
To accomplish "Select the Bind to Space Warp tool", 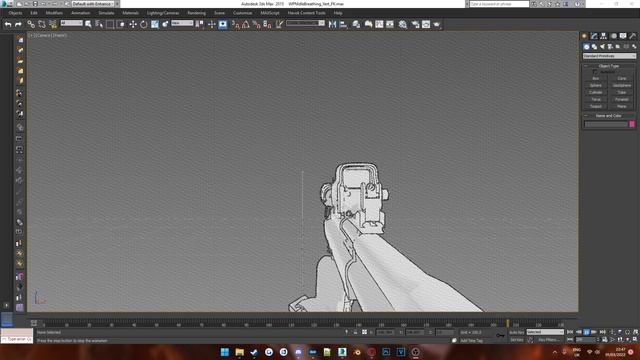I will [53, 24].
